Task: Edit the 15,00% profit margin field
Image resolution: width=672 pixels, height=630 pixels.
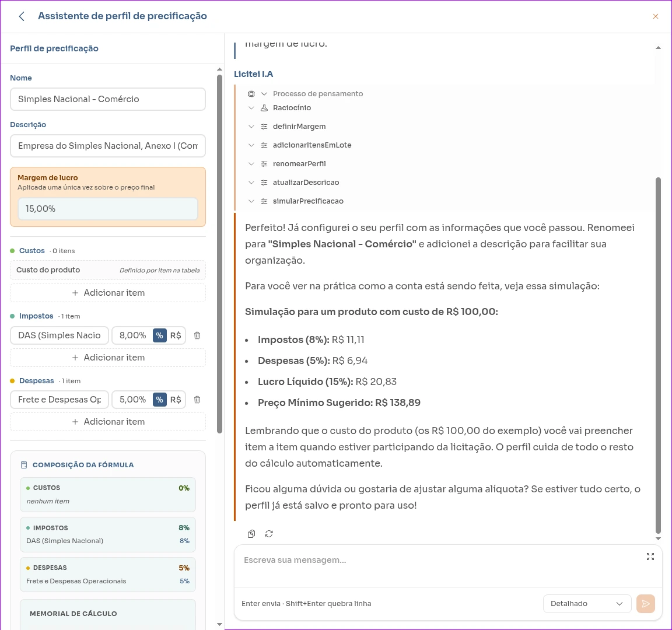Action: coord(108,209)
